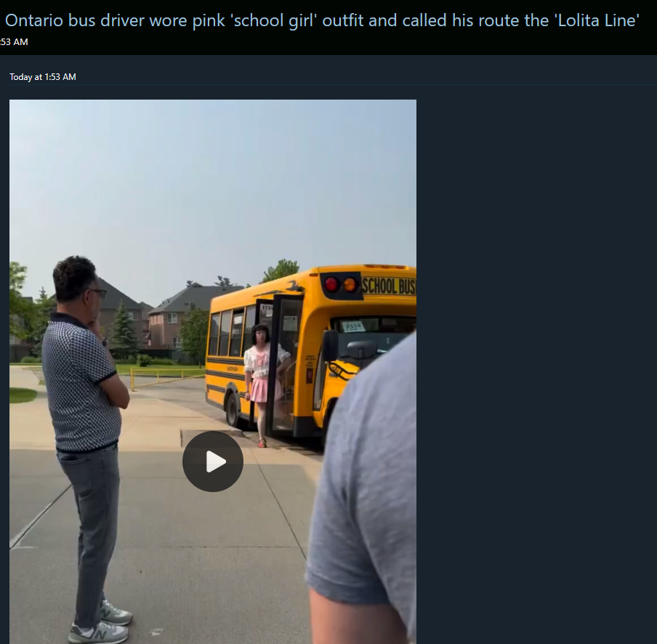Click the cut-off timestamp beneath the thread title

pos(14,42)
